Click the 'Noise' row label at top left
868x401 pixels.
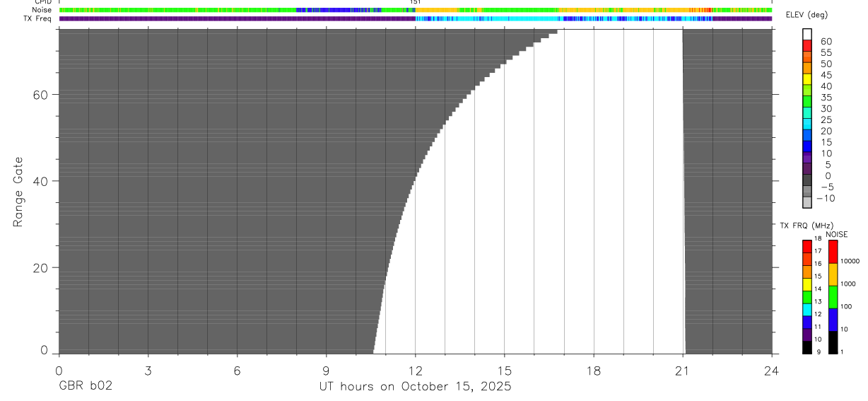42,10
